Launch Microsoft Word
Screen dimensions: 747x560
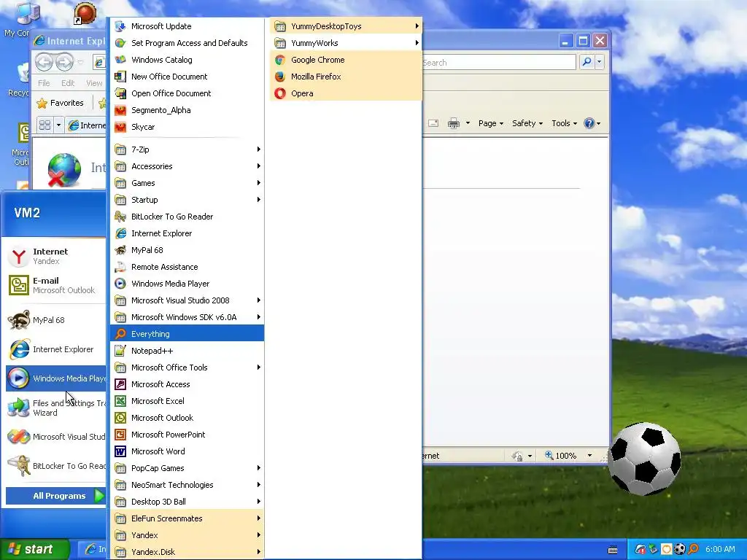tap(187, 451)
